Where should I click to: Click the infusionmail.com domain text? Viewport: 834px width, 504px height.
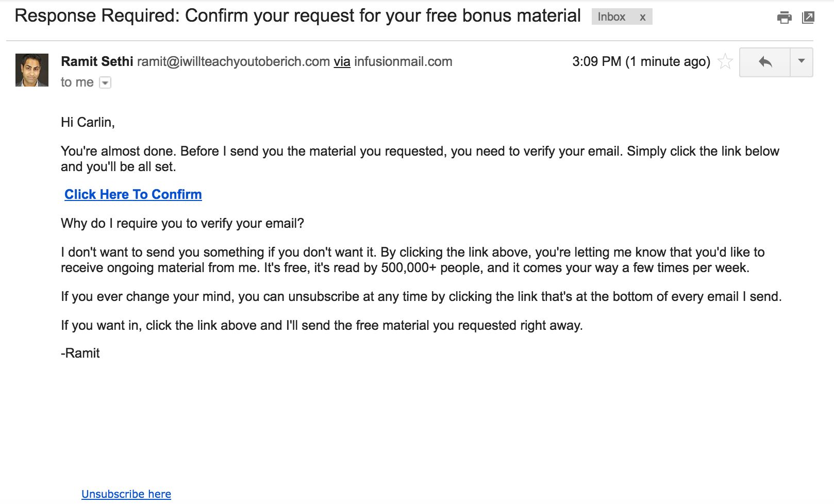click(403, 62)
